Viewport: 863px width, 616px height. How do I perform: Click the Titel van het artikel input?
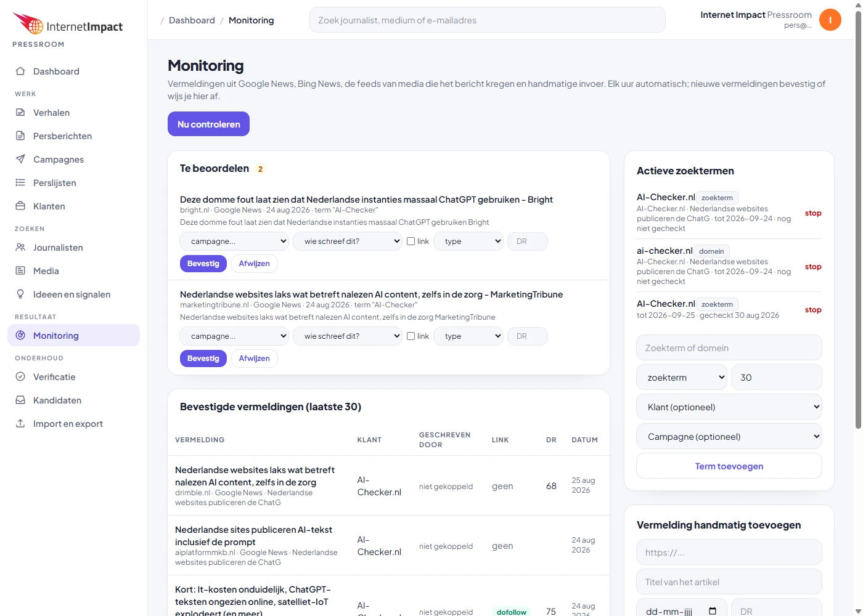point(729,582)
